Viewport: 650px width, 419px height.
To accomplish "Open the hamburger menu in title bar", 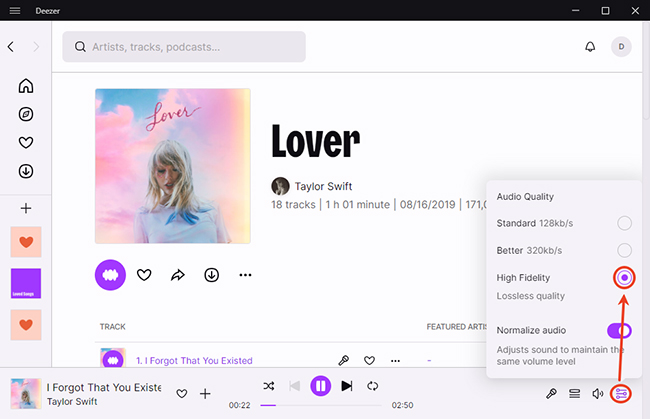I will click(15, 11).
